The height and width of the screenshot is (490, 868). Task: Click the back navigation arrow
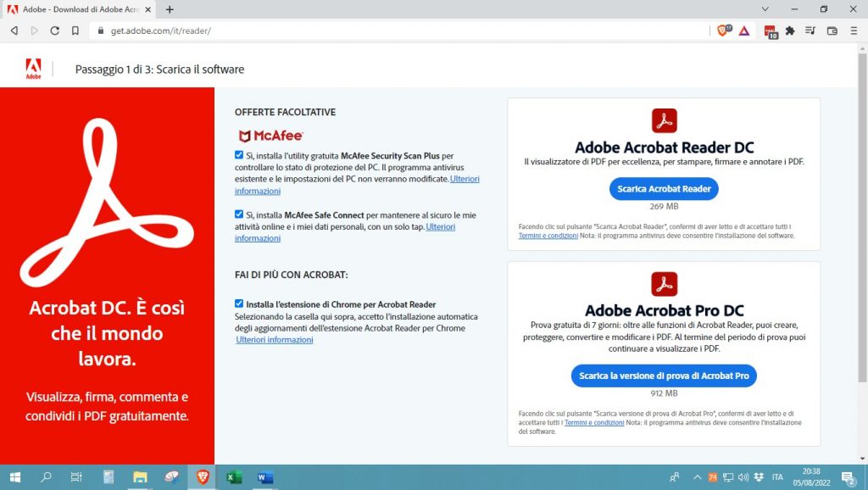[14, 31]
